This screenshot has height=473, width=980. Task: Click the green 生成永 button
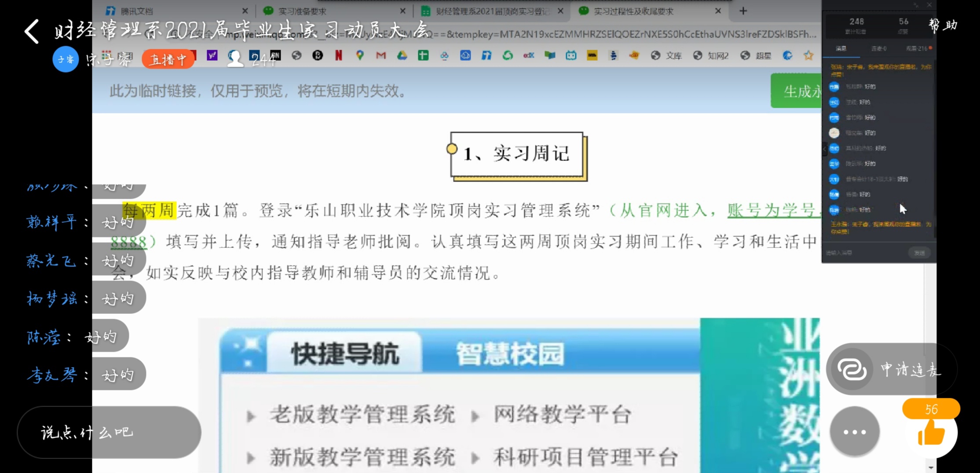pyautogui.click(x=796, y=91)
